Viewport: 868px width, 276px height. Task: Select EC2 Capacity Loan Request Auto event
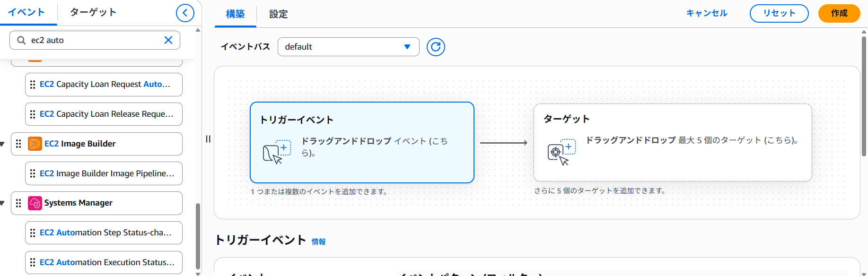[x=104, y=85]
